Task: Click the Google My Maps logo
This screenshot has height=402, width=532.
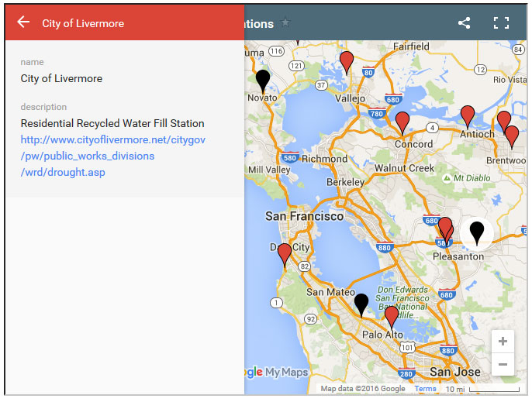Action: point(276,372)
